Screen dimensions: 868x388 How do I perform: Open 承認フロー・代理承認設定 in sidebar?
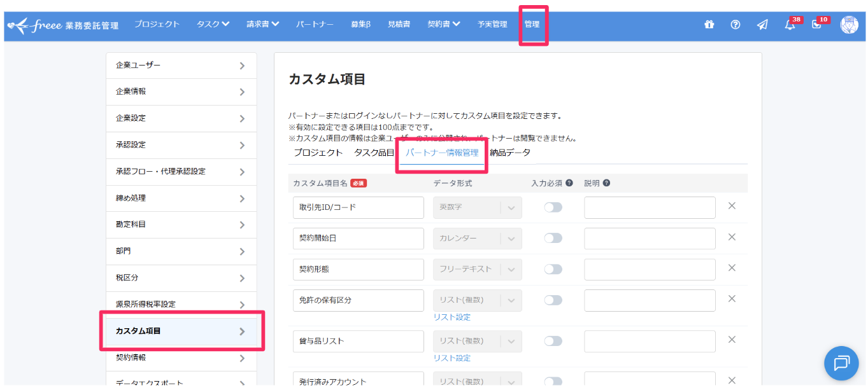181,172
